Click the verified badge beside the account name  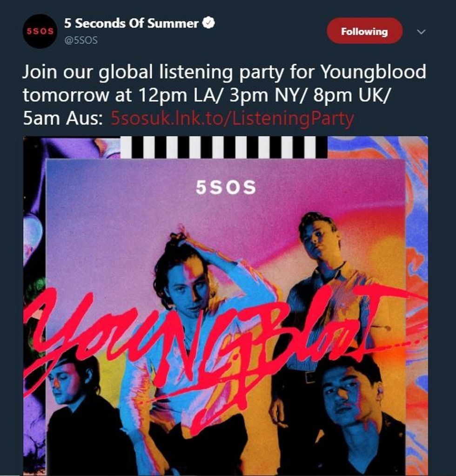pyautogui.click(x=208, y=23)
